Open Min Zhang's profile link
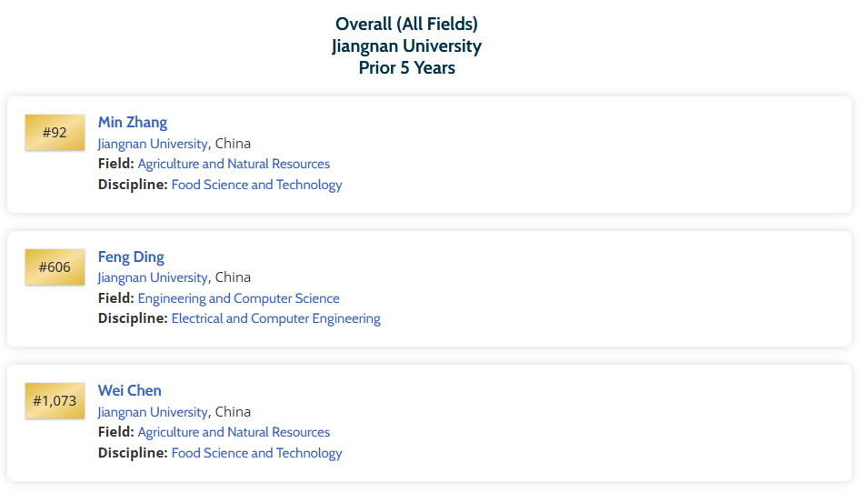 133,122
